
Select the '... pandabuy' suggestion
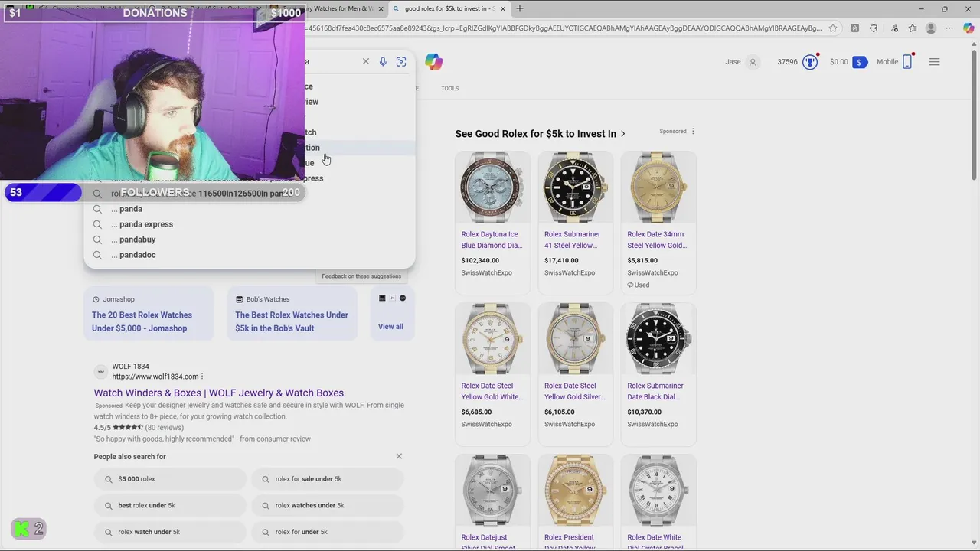(x=250, y=240)
